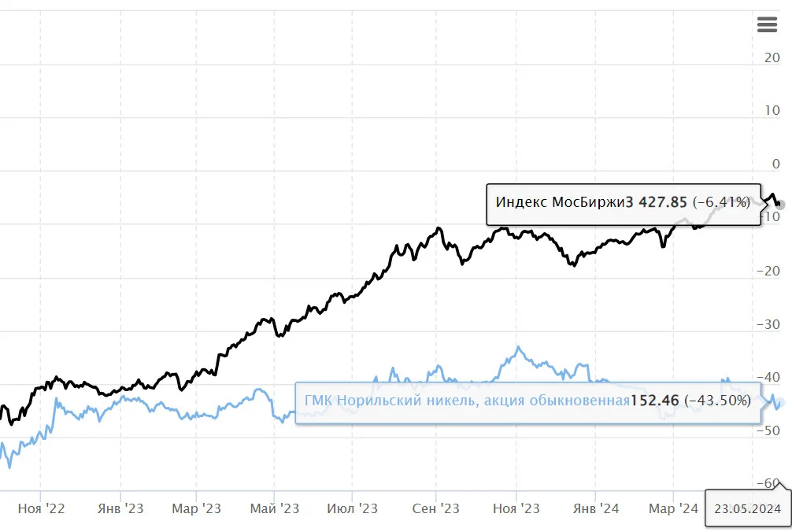This screenshot has width=792, height=532.
Task: Click the Ноя '22 axis label
Action: (42, 508)
